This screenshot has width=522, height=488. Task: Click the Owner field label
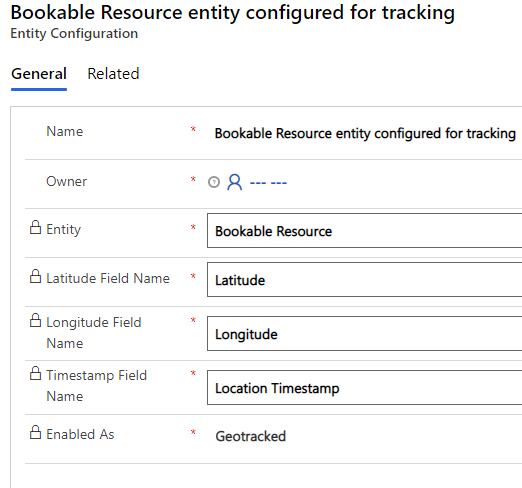click(66, 181)
